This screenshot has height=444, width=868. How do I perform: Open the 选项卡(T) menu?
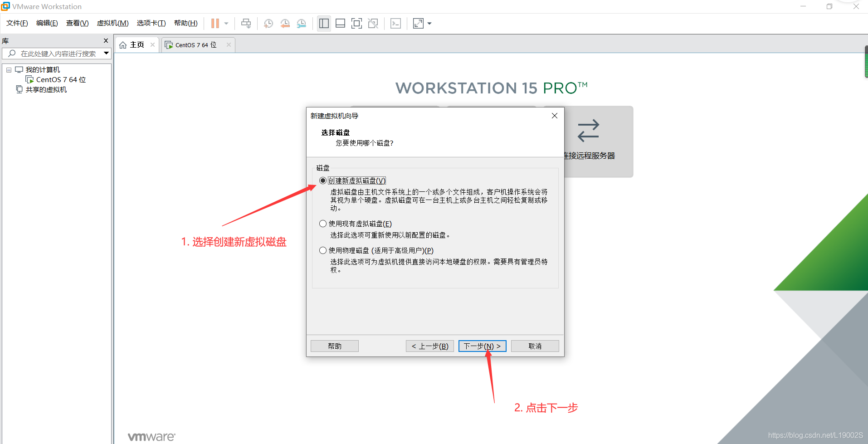(x=151, y=23)
